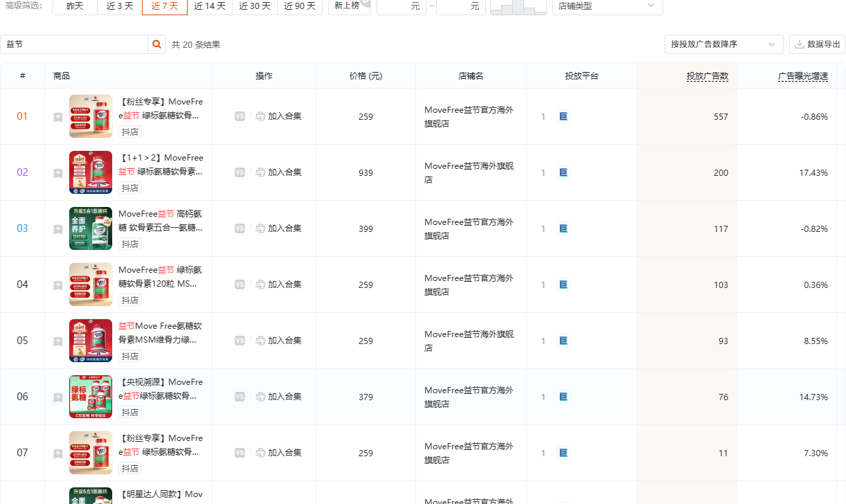
Task: Bookmark the product in row 07
Action: click(58, 453)
